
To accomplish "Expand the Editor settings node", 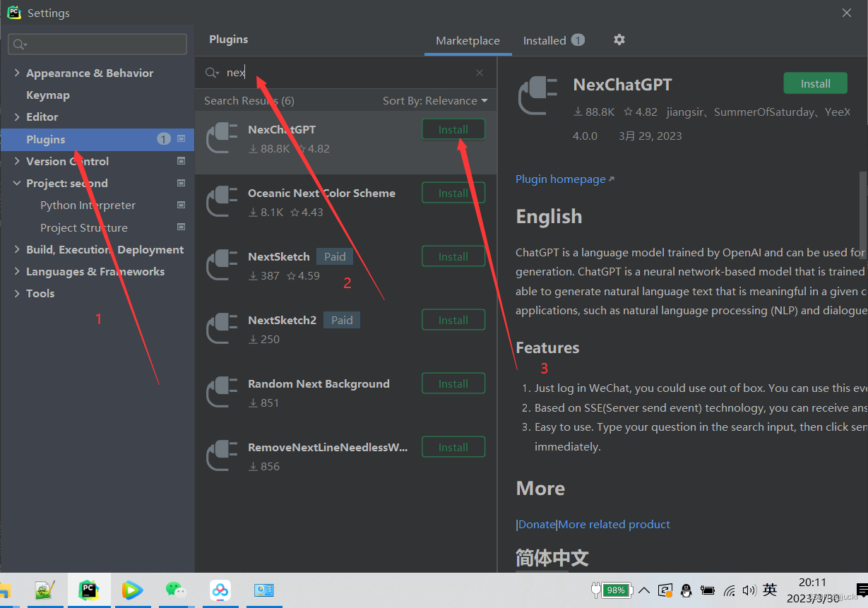I will tap(17, 117).
